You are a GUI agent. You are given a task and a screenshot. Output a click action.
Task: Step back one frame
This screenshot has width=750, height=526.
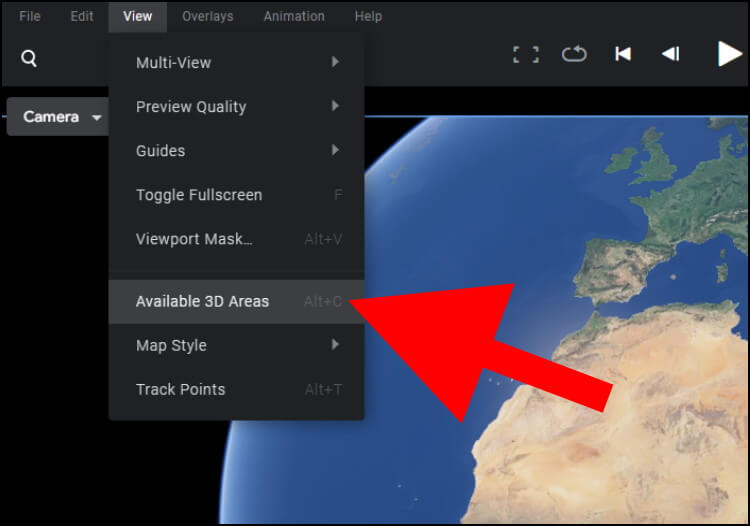[671, 54]
